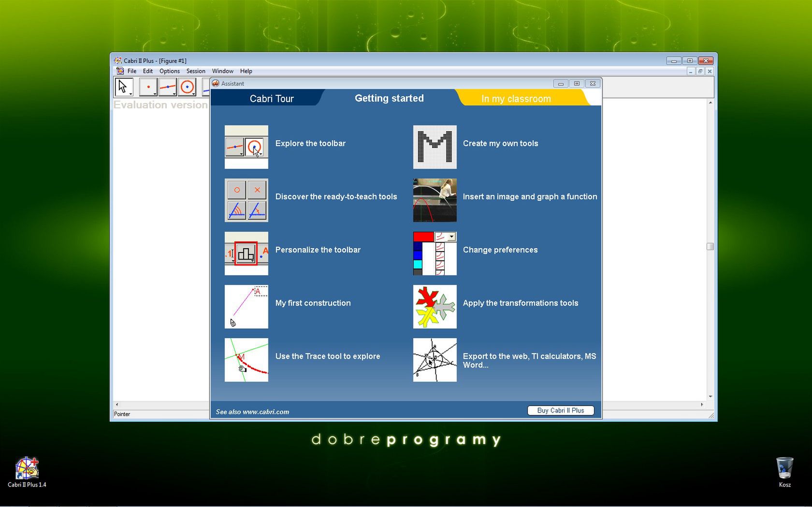Click horizontal scroll left arrow

[116, 404]
